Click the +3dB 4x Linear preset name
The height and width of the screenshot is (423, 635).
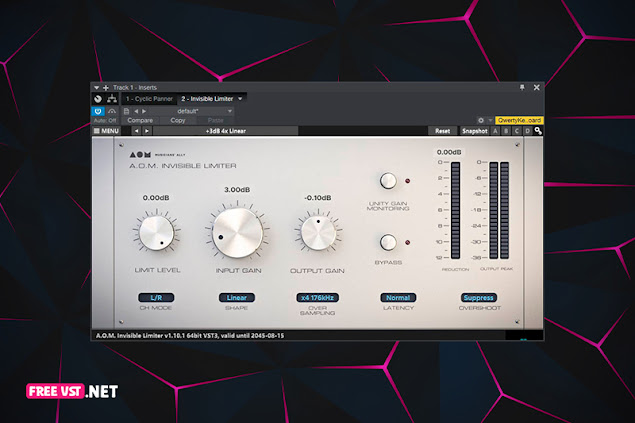pyautogui.click(x=226, y=131)
